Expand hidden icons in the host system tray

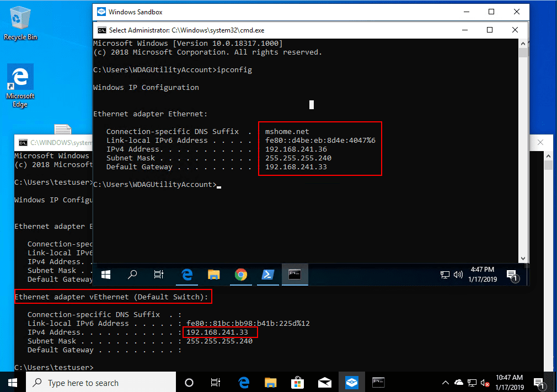point(445,382)
